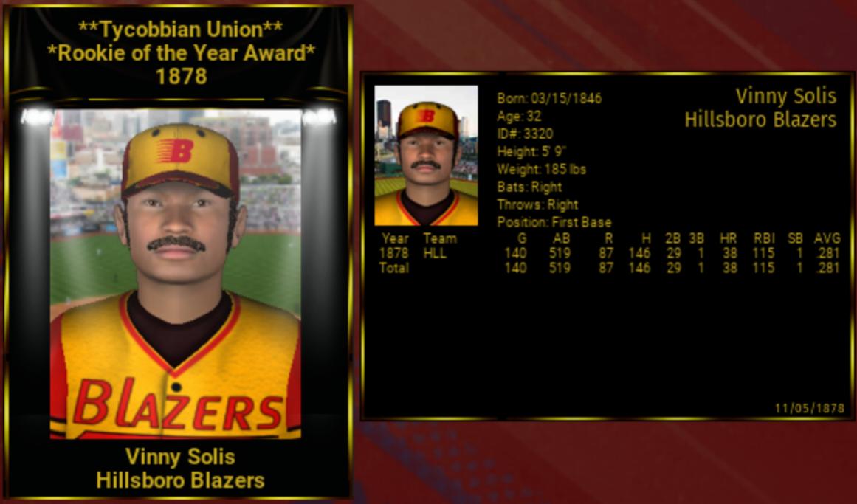This screenshot has width=857, height=504.
Task: Select the 1878 HLL season stats row
Action: pos(610,253)
